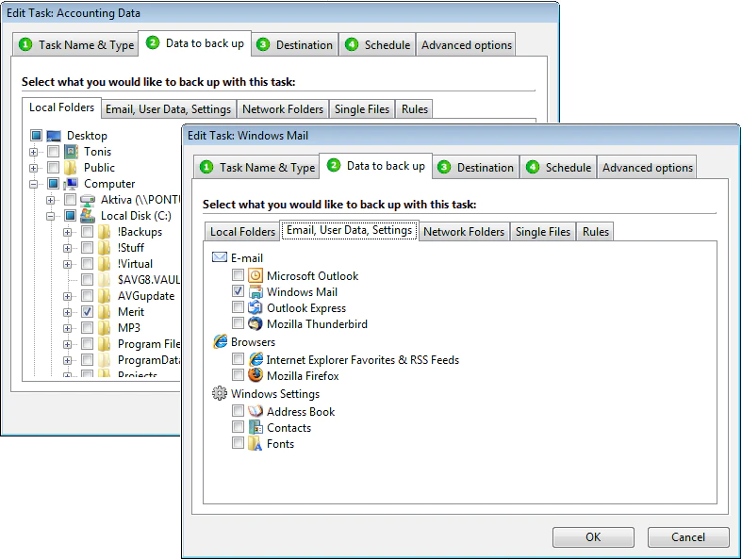Image resolution: width=742 pixels, height=560 pixels.
Task: Click the !Stuff folder icon
Action: point(104,248)
